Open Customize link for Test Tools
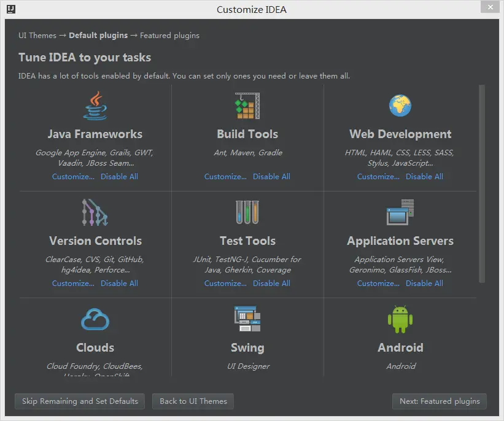Viewport: 504px width, 421px height. point(226,283)
